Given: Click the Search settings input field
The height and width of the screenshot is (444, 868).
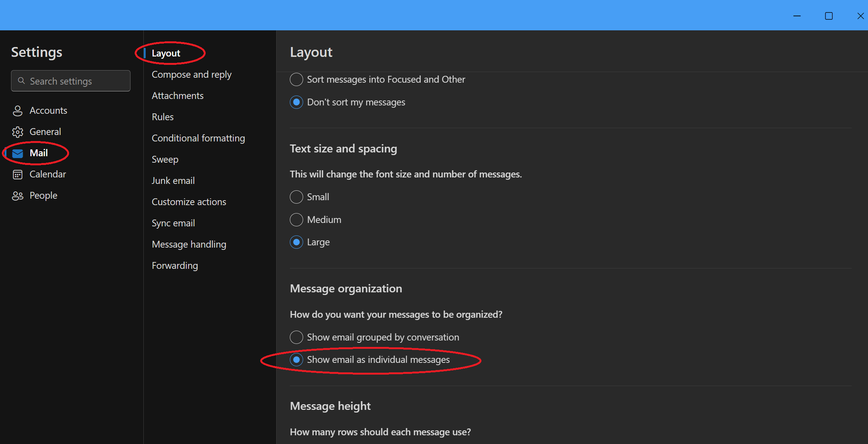Looking at the screenshot, I should (76, 81).
